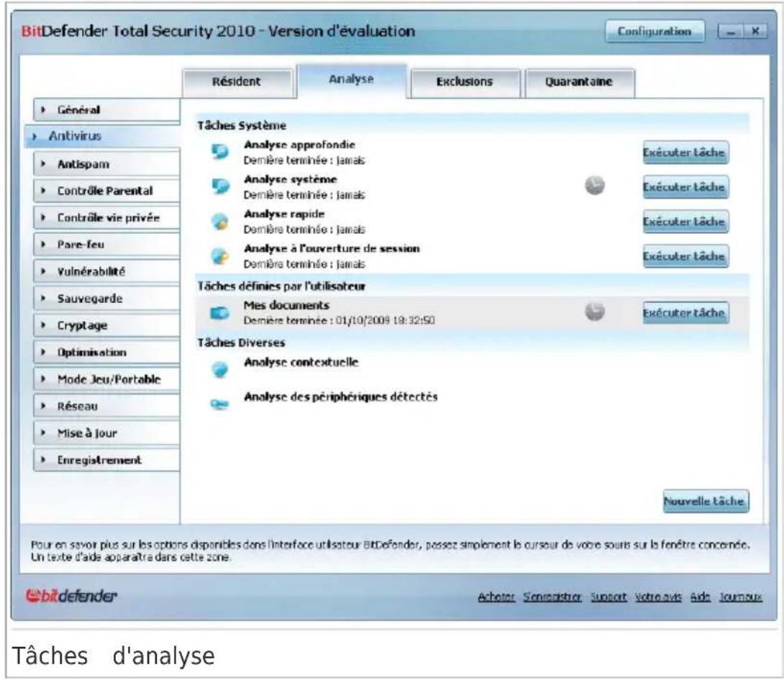Click the Analyse approfondie task icon

pyautogui.click(x=219, y=152)
